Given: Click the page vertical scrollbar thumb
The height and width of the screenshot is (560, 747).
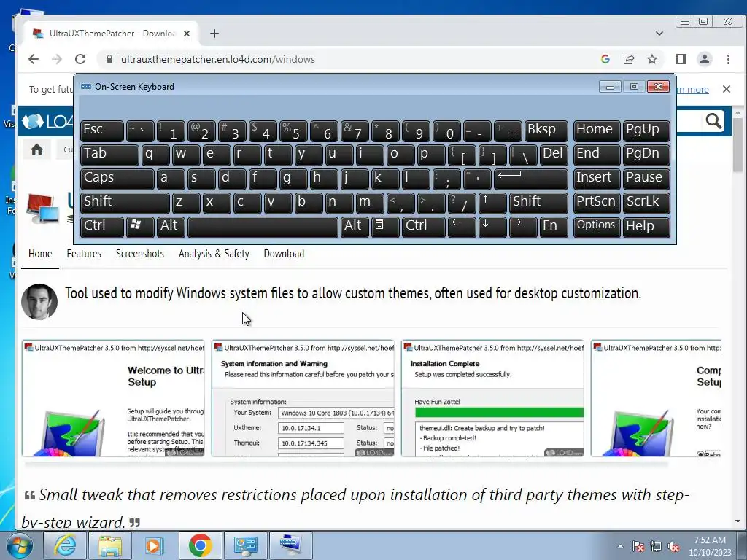Looking at the screenshot, I should click(738, 145).
